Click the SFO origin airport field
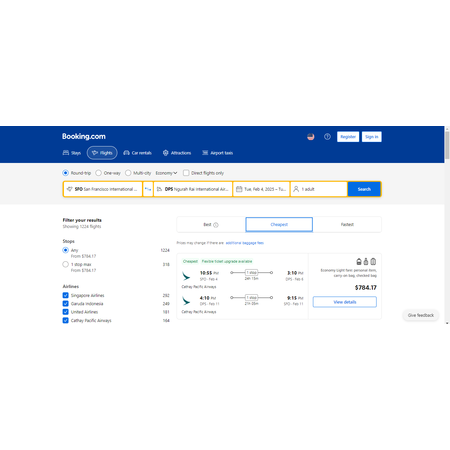The width and height of the screenshot is (450, 450). [103, 189]
